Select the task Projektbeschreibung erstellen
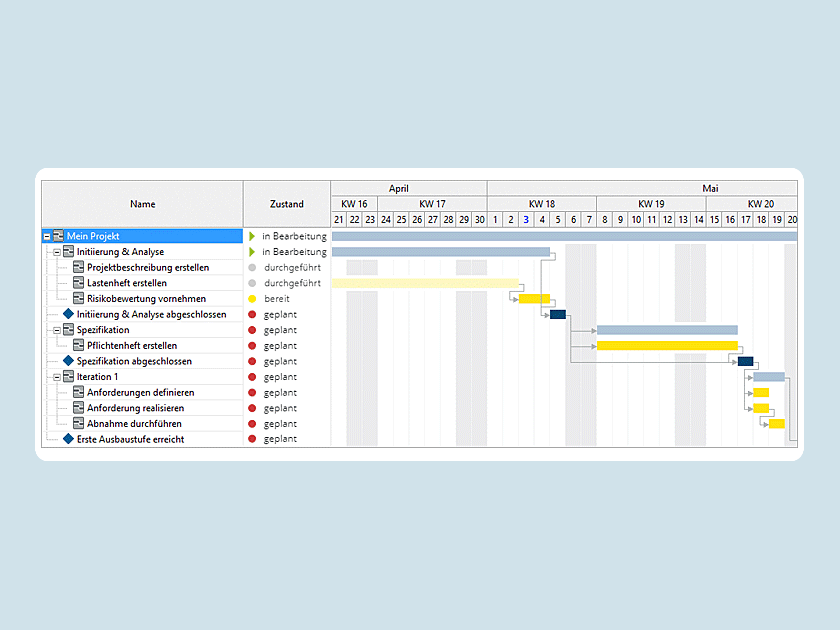Screen dimensions: 840x630 coord(150,267)
